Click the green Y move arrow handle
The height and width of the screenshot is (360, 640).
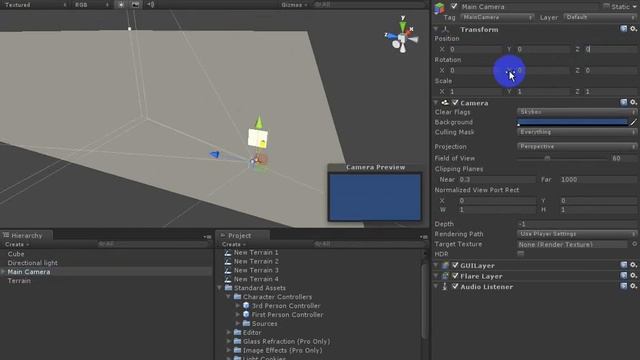(259, 122)
